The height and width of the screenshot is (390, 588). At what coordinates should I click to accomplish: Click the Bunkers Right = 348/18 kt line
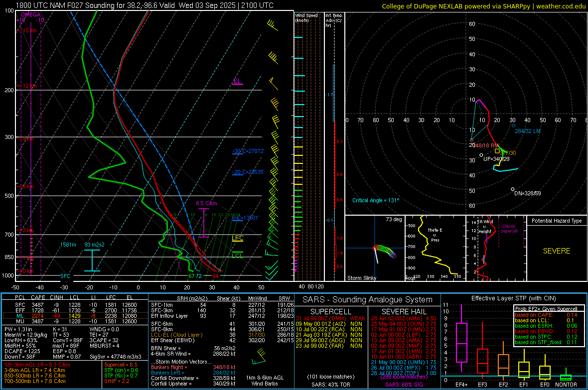(x=193, y=367)
